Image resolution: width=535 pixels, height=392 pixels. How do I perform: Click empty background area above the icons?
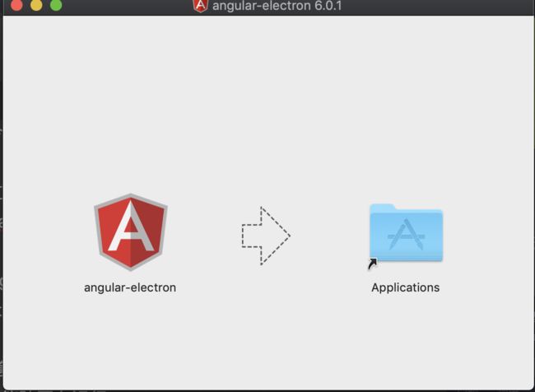click(x=267, y=102)
